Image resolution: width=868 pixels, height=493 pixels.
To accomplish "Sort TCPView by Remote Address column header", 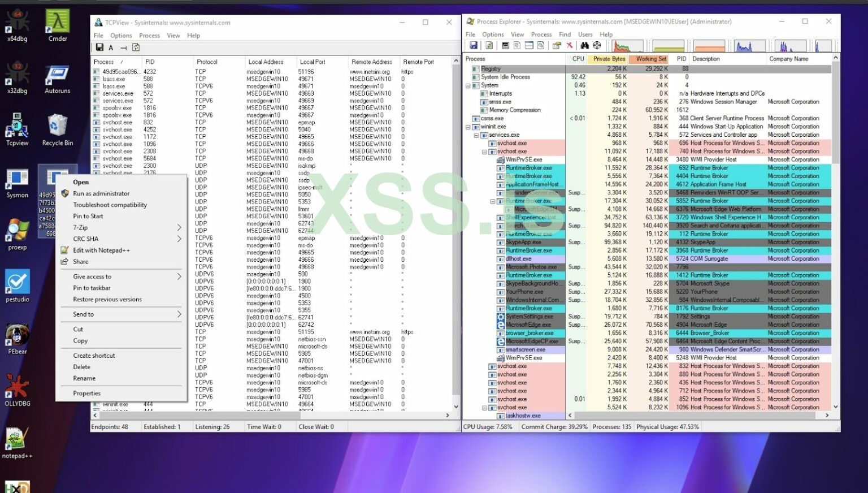I will [373, 62].
